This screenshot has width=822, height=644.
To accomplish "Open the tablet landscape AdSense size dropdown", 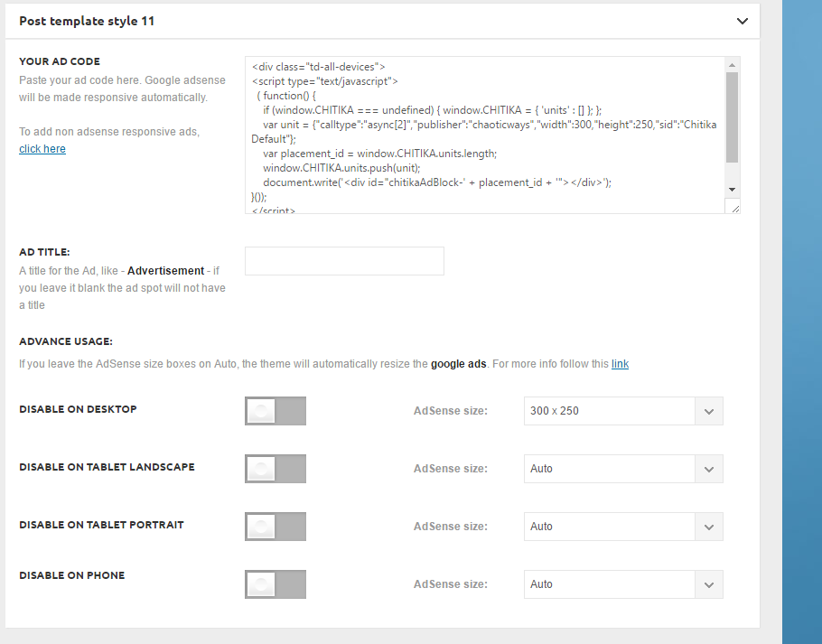I will click(x=623, y=469).
